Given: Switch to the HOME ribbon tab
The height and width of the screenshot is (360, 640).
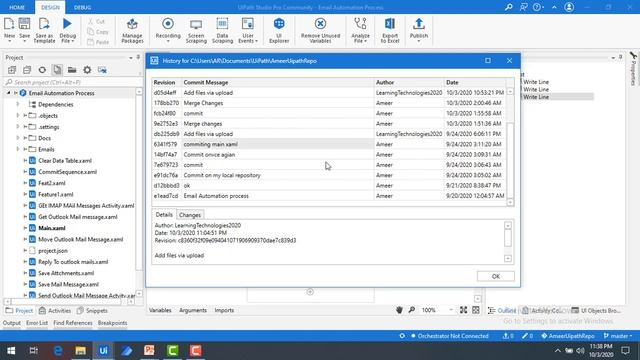Looking at the screenshot, I should [17, 7].
